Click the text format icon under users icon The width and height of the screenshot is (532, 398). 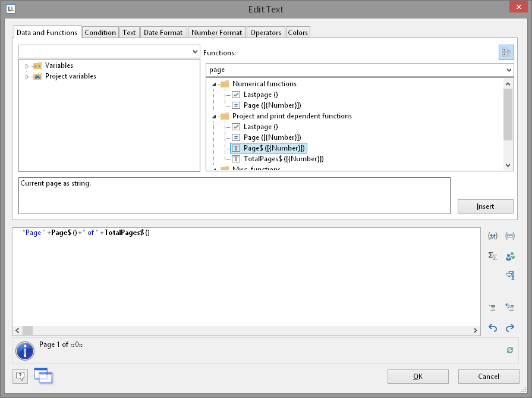click(509, 275)
